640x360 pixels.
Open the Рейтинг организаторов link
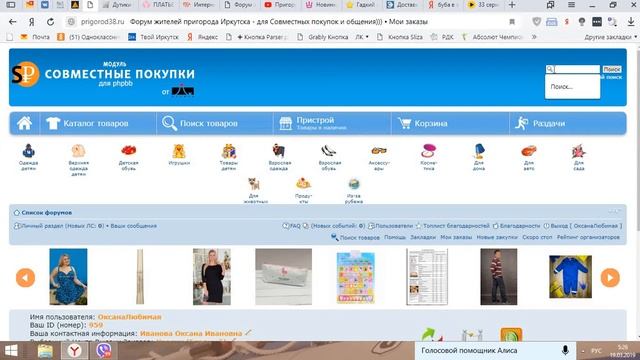click(x=588, y=237)
